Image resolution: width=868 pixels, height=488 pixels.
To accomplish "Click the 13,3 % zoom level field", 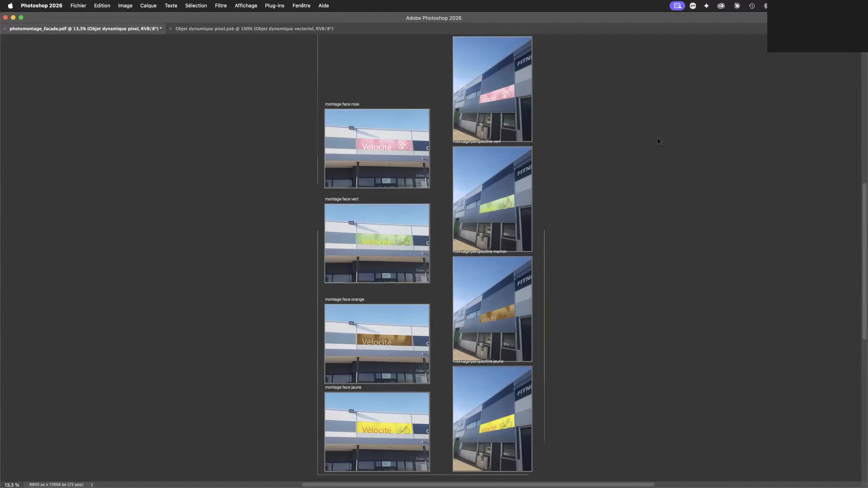I will click(x=12, y=485).
